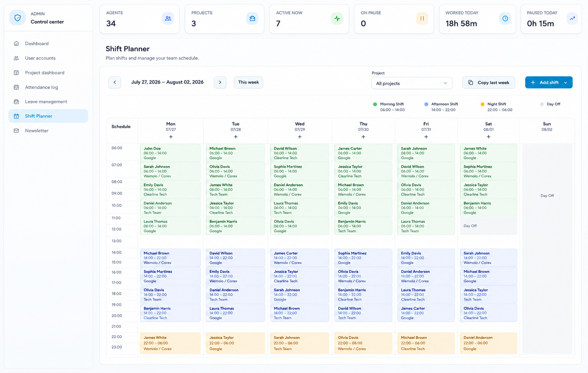Open Attendance log in sidebar
The height and width of the screenshot is (373, 588).
point(48,87)
